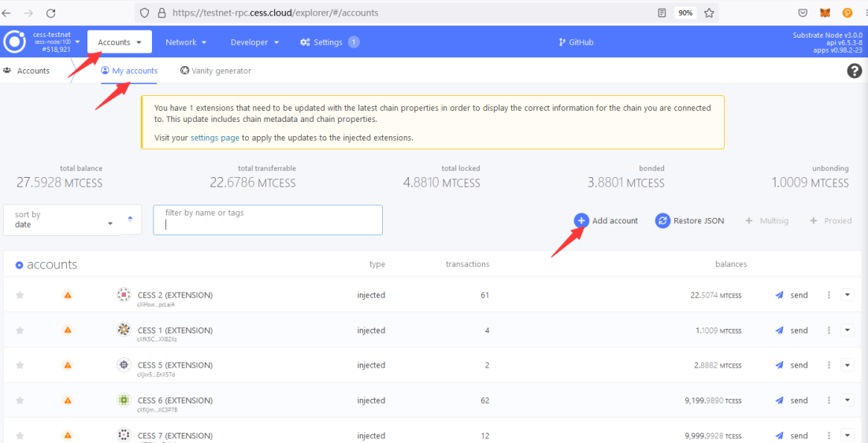
Task: Click the browser forward arrow
Action: coord(29,13)
